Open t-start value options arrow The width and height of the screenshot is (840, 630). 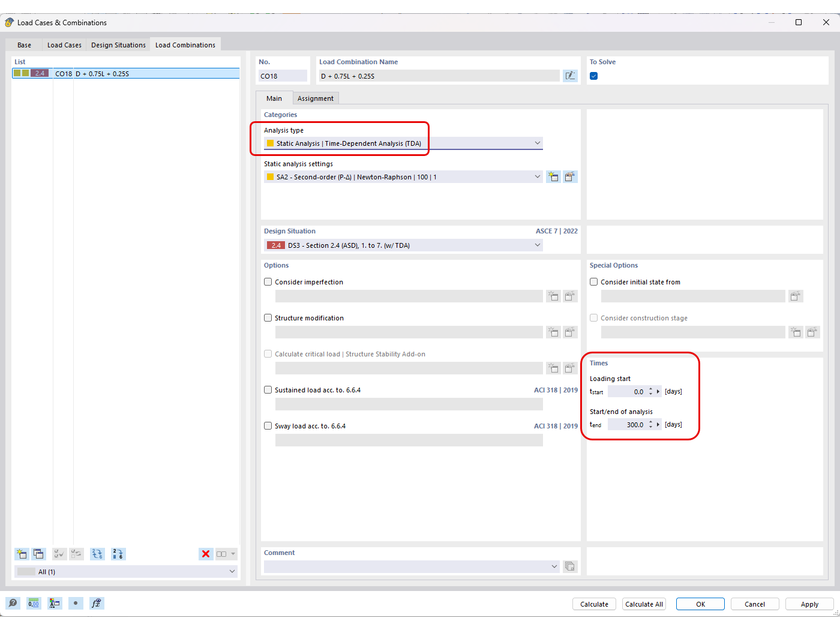pos(658,392)
